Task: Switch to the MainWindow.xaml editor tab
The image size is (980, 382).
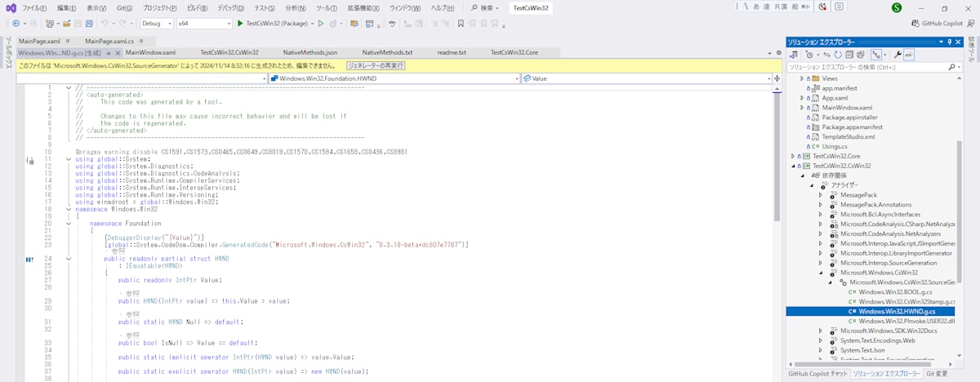Action: [150, 52]
